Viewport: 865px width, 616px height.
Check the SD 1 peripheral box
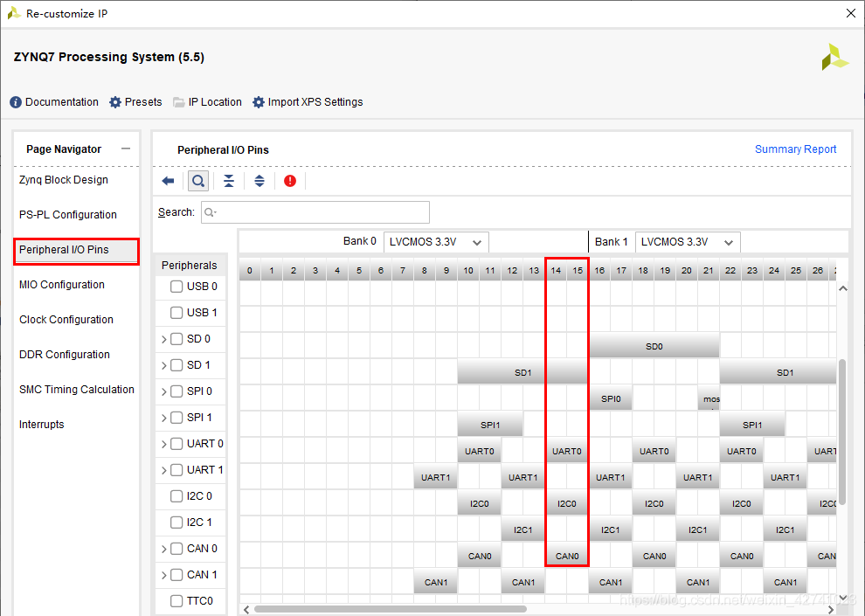(176, 365)
